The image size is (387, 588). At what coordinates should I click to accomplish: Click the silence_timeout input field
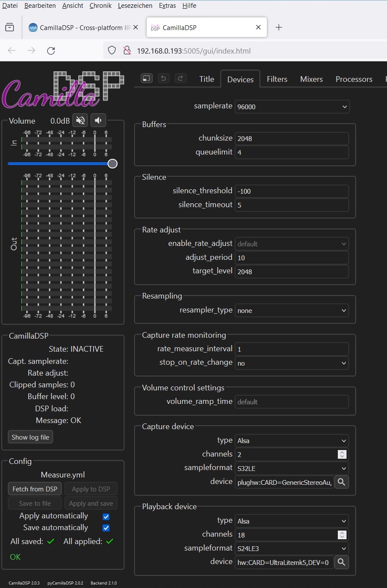coord(292,205)
